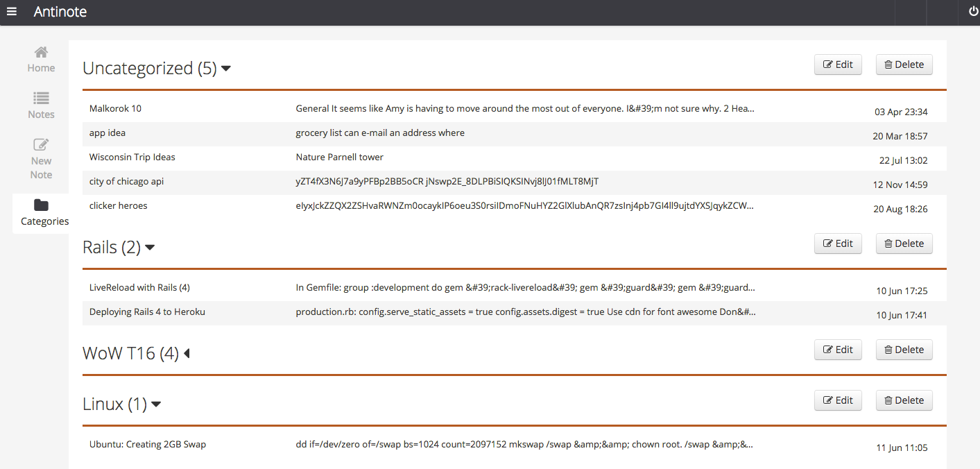Viewport: 980px width, 469px height.
Task: Click the Linux (1) heading
Action: [115, 404]
